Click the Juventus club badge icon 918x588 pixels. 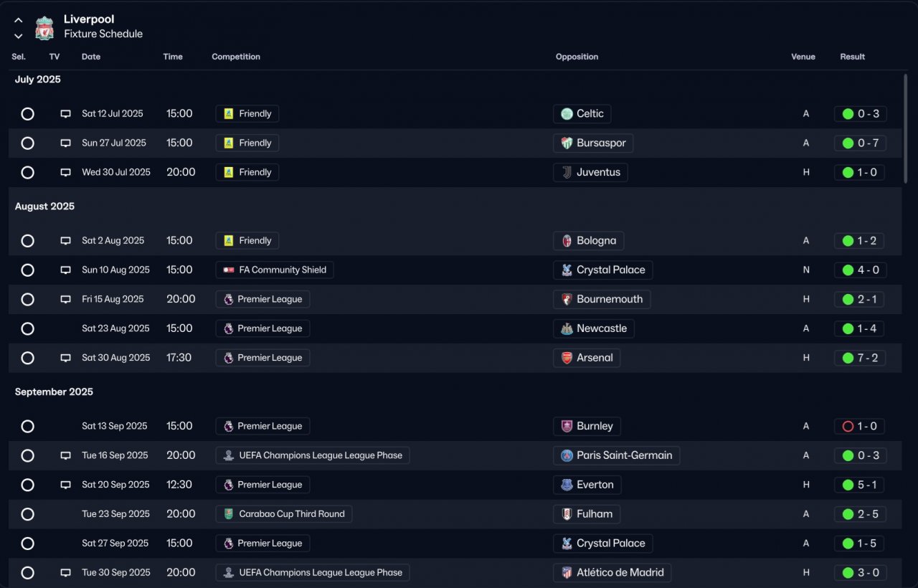[x=567, y=172]
